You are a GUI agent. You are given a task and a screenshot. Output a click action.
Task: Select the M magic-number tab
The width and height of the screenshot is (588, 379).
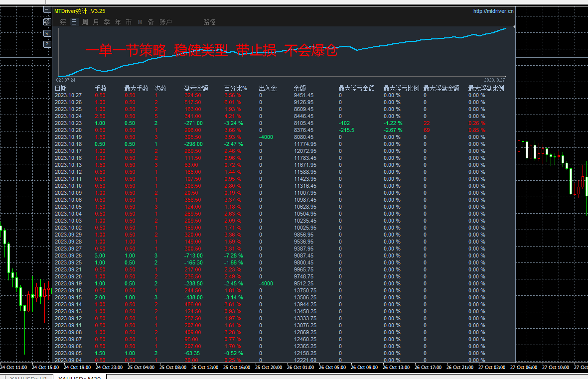click(x=140, y=22)
